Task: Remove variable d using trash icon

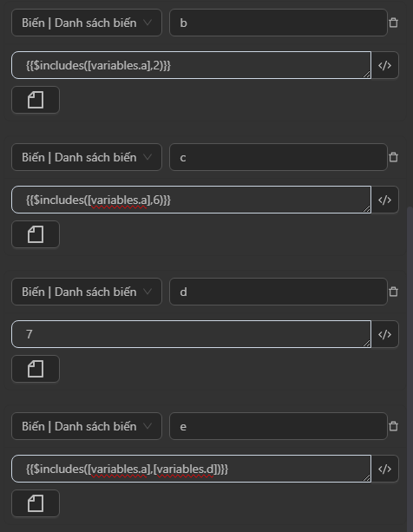Action: pos(393,292)
